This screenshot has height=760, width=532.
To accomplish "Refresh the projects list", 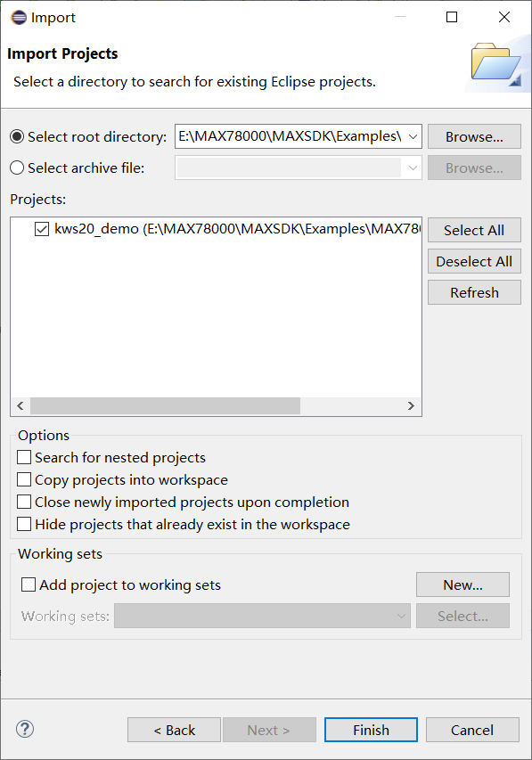I will point(473,292).
